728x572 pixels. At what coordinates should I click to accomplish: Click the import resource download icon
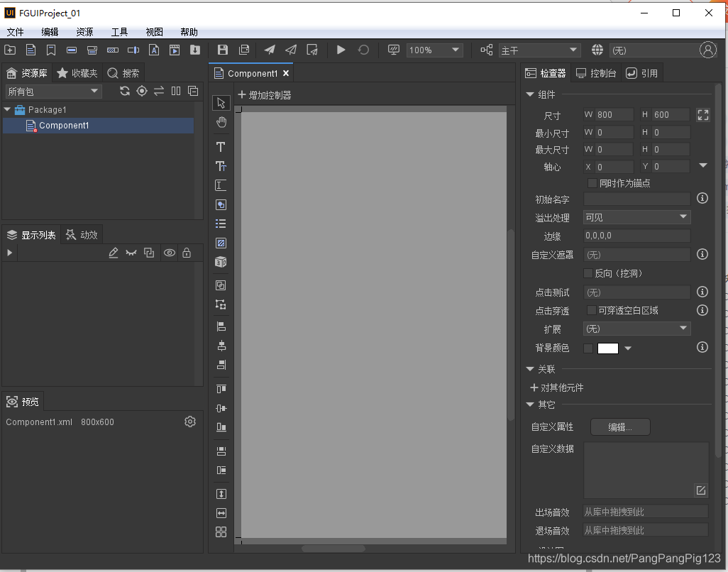(195, 50)
